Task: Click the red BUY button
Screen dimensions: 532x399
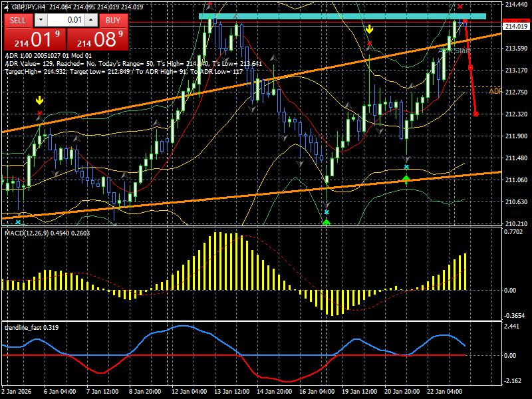Action: tap(113, 21)
